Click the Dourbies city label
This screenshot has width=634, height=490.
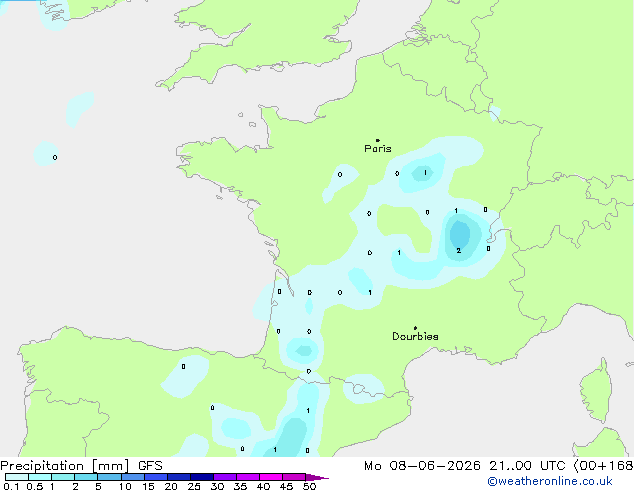tap(415, 336)
